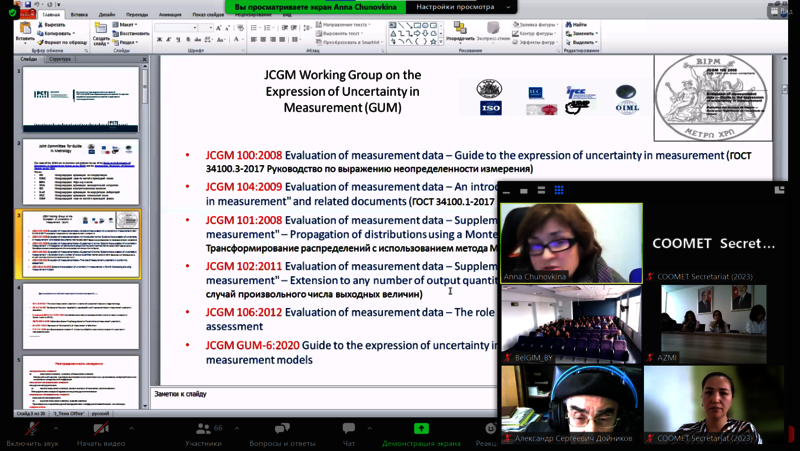Click Shape outline (Контур фигуры) button
800x451 pixels.
(535, 34)
